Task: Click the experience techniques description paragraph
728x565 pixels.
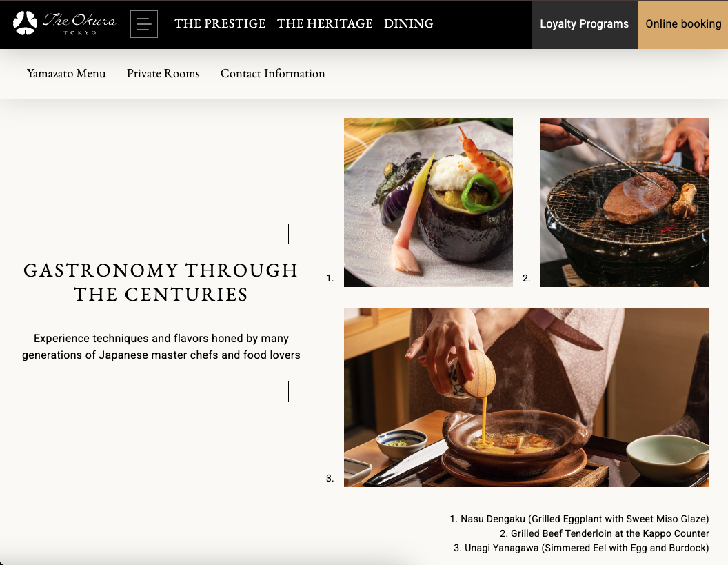Action: point(161,346)
